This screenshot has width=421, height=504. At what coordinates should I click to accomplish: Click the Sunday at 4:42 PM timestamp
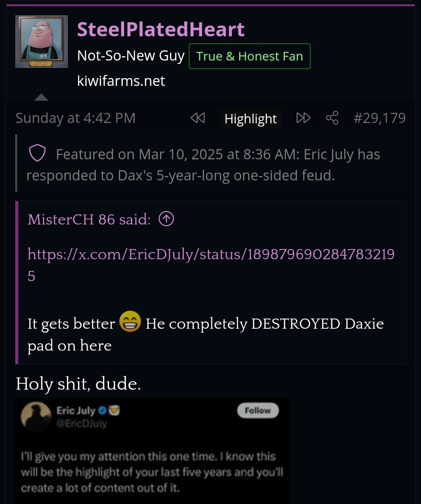(x=75, y=118)
